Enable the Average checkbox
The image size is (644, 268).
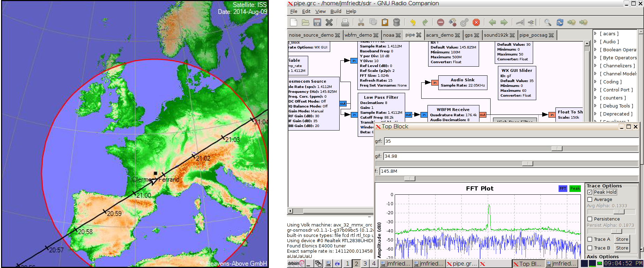coord(590,199)
